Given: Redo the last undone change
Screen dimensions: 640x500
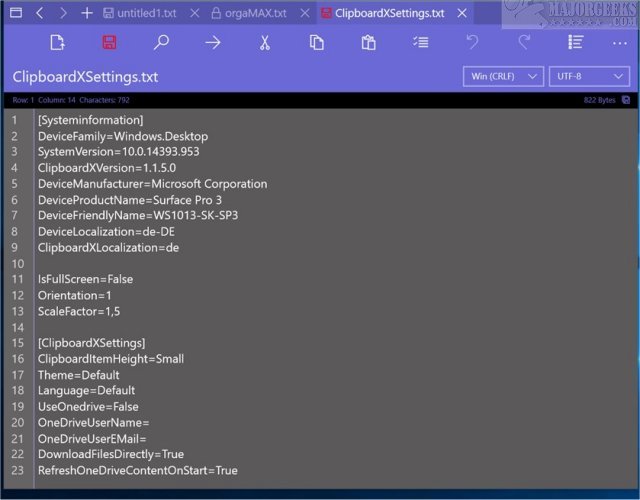Looking at the screenshot, I should point(524,42).
